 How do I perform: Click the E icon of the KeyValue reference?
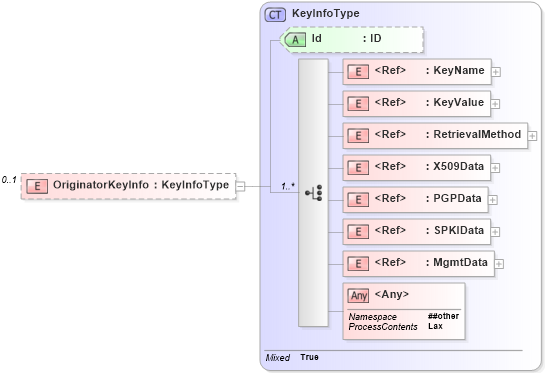pos(358,104)
